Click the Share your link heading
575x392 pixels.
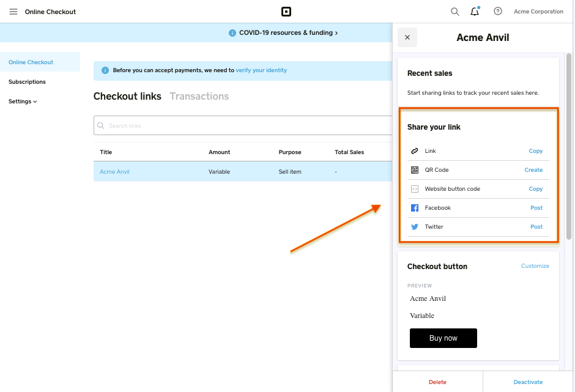pyautogui.click(x=434, y=127)
